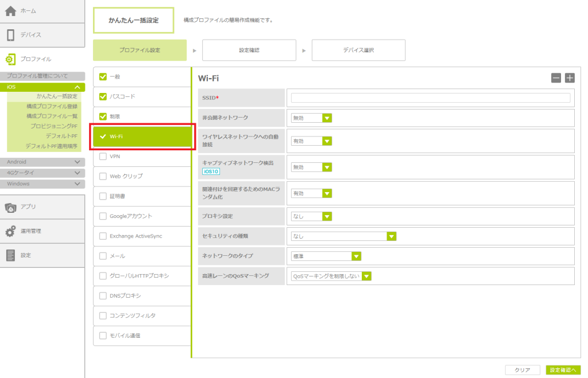Click the SSID text input field
This screenshot has height=378, width=588.
tap(430, 98)
